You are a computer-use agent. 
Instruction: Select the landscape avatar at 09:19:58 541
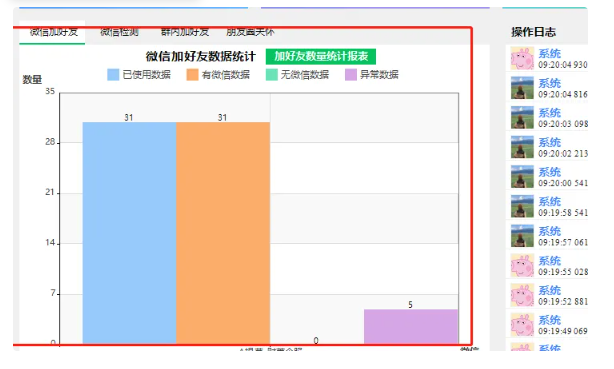coord(522,206)
